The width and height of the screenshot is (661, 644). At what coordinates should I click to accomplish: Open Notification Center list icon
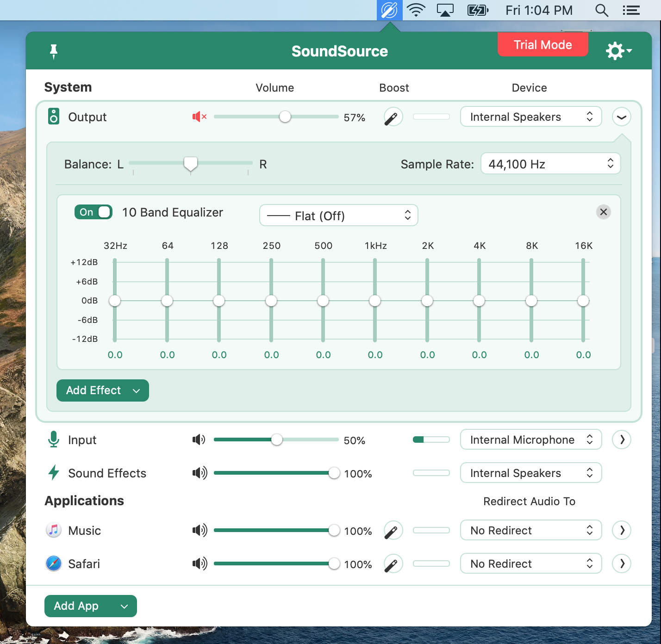tap(631, 10)
